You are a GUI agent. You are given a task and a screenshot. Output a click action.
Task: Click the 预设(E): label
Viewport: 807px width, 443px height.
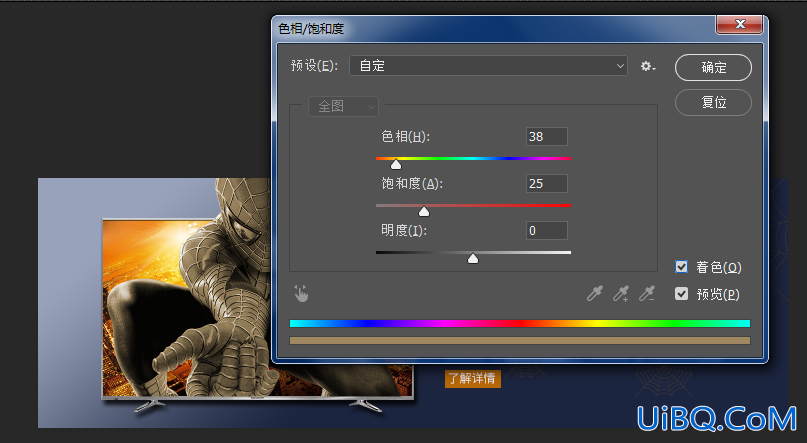click(x=314, y=66)
